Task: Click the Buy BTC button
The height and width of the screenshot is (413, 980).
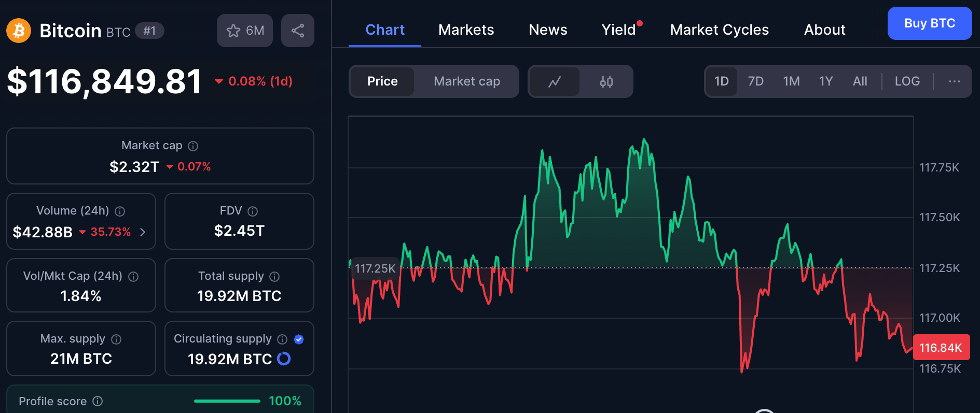Action: pyautogui.click(x=929, y=23)
